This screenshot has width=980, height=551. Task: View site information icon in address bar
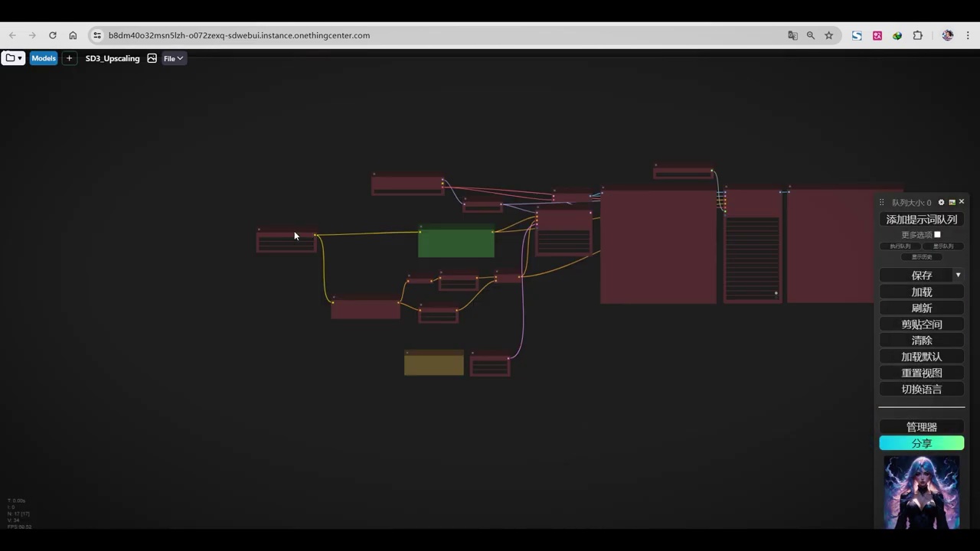tap(97, 35)
